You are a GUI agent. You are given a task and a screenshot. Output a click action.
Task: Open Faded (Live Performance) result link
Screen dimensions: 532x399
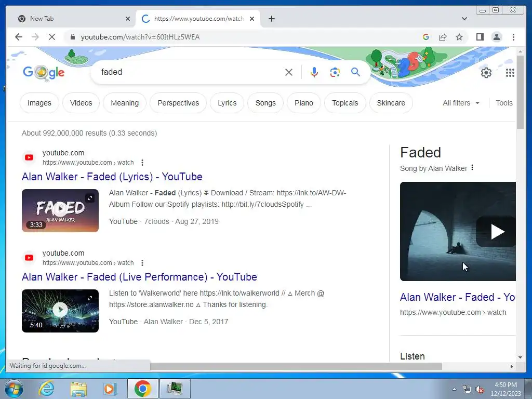tap(139, 277)
